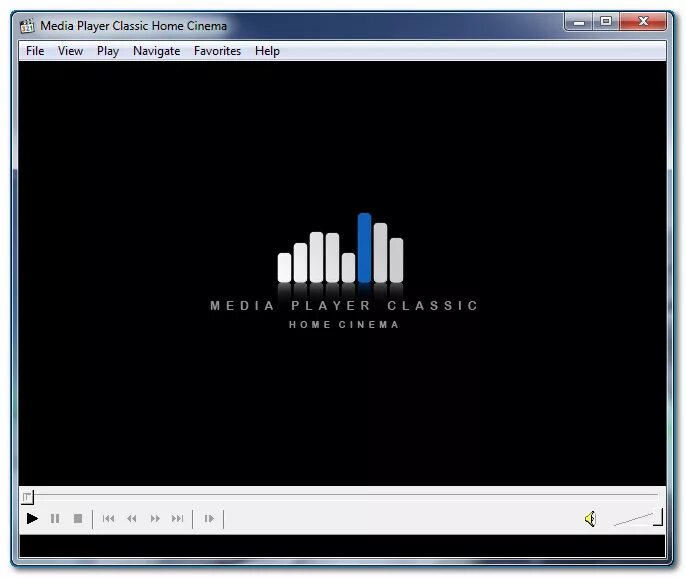Screen dimensions: 686x578
Task: Mute audio using the speaker icon
Action: [x=590, y=519]
